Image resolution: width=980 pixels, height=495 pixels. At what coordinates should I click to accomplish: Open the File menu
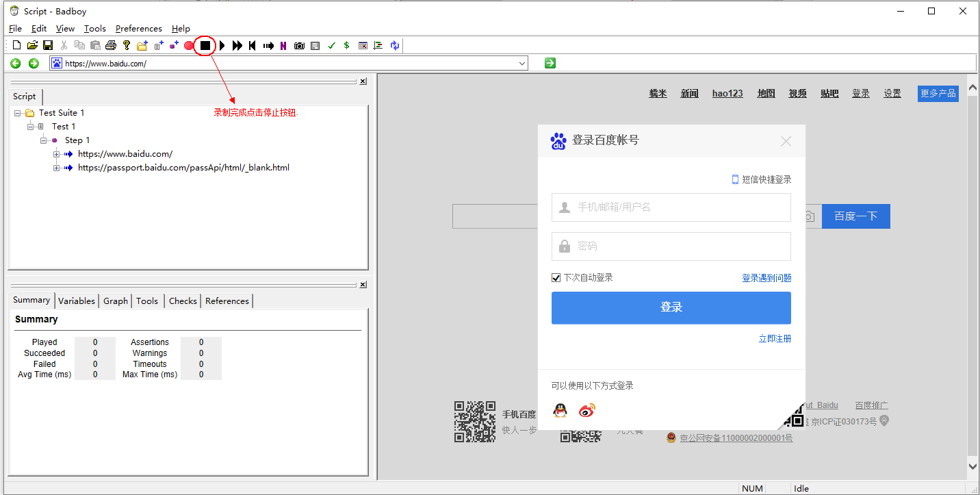pos(15,29)
